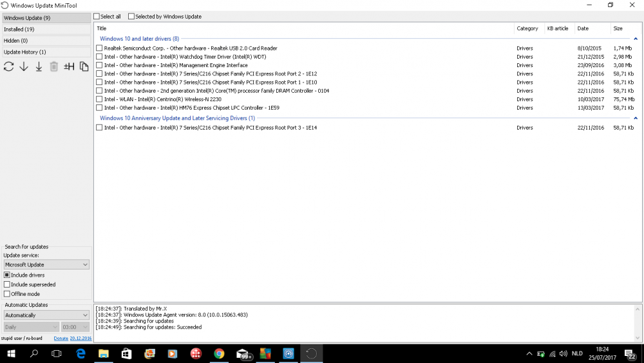The width and height of the screenshot is (644, 363).
Task: Open blue circular taskbar app icon
Action: pos(289,353)
